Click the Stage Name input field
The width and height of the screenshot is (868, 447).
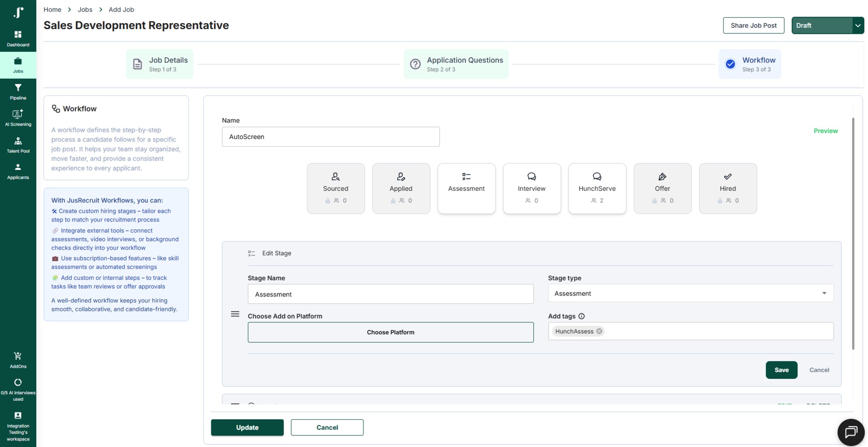click(x=391, y=294)
